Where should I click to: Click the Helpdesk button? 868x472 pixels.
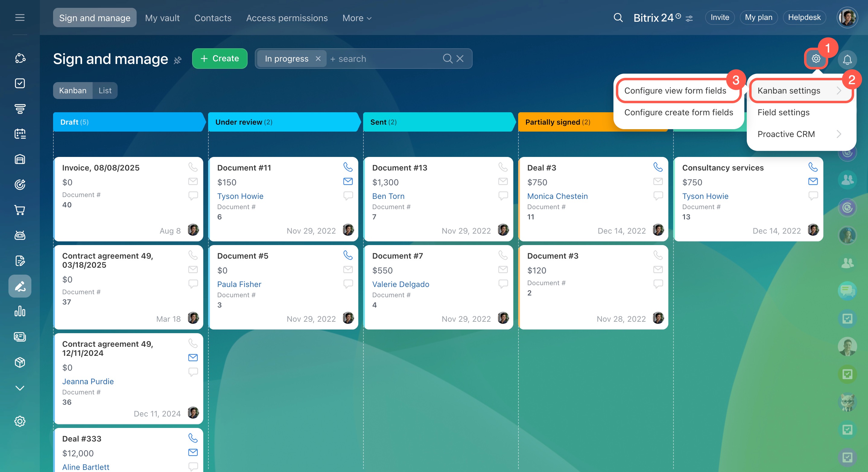point(804,18)
